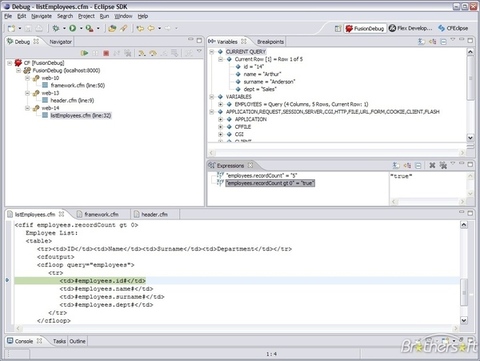Viewport: 480px width, 361px height.
Task: Click the Step Into debug icon
Action: point(142,53)
